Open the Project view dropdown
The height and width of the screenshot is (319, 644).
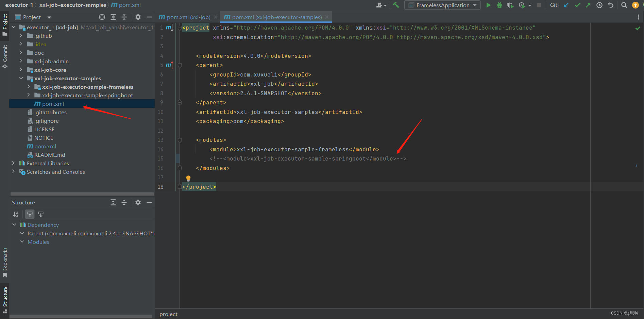(49, 17)
